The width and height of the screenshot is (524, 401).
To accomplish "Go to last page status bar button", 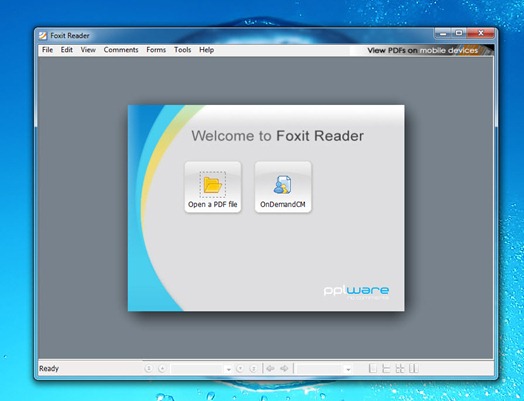I will coord(253,368).
